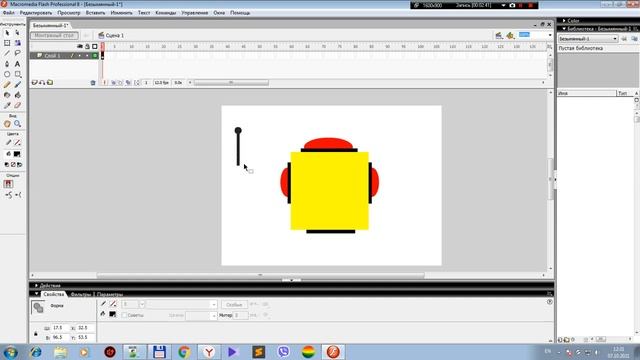Collapse the Library panel
Viewport: 640px width, 360px height.
(x=564, y=29)
